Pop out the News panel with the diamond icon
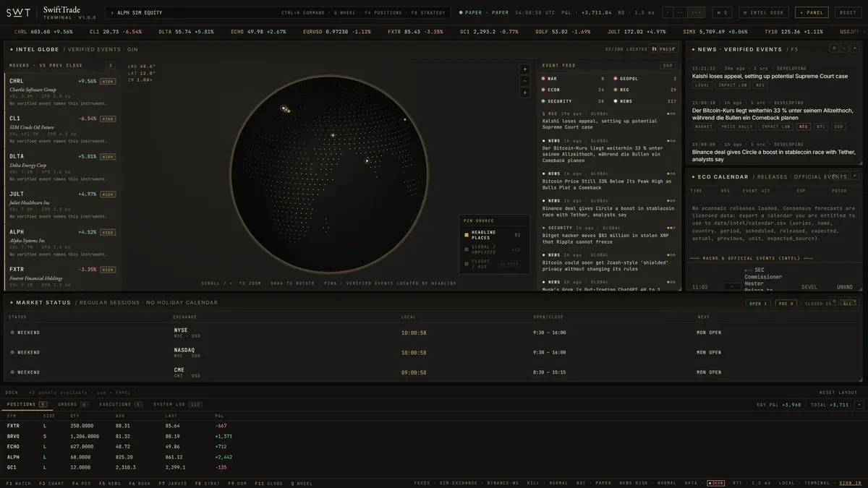 [834, 48]
